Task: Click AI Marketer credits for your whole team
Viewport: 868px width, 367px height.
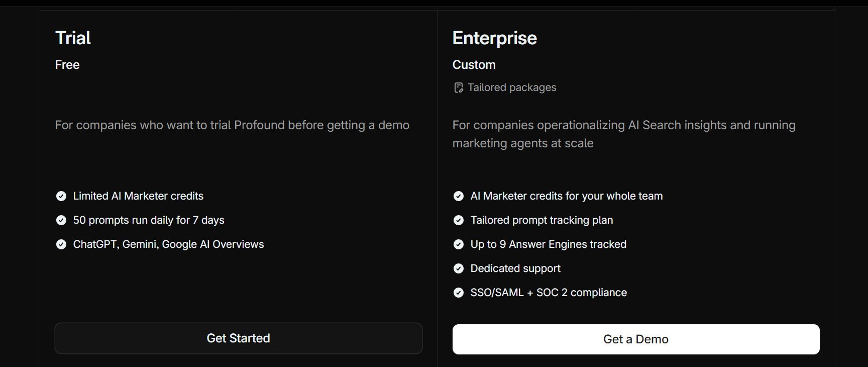Action: pyautogui.click(x=567, y=196)
